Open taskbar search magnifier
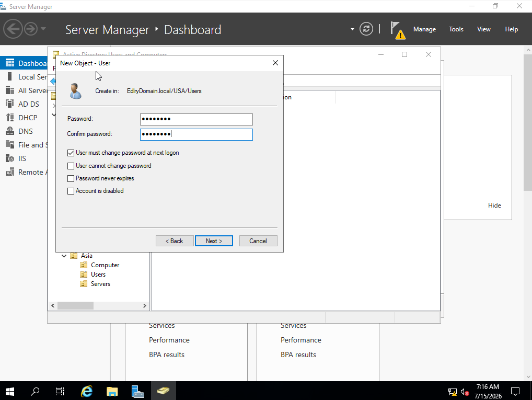Image resolution: width=532 pixels, height=400 pixels. point(34,392)
